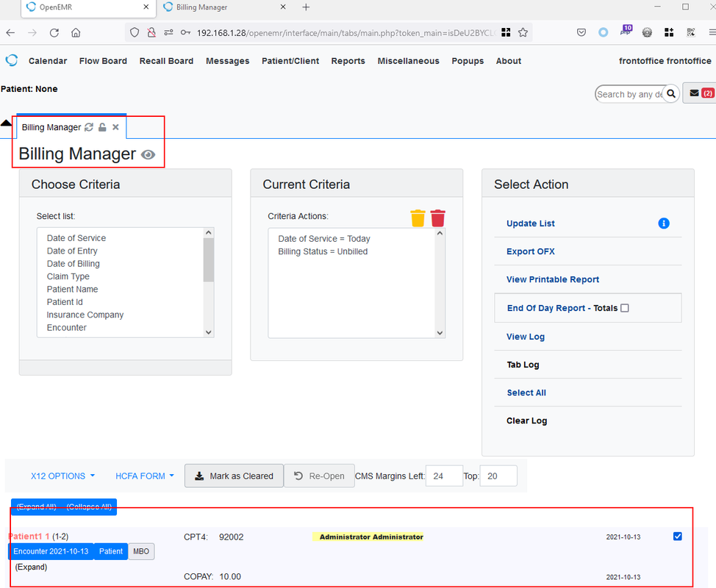
Task: Open the Flow Board menu
Action: pos(103,61)
